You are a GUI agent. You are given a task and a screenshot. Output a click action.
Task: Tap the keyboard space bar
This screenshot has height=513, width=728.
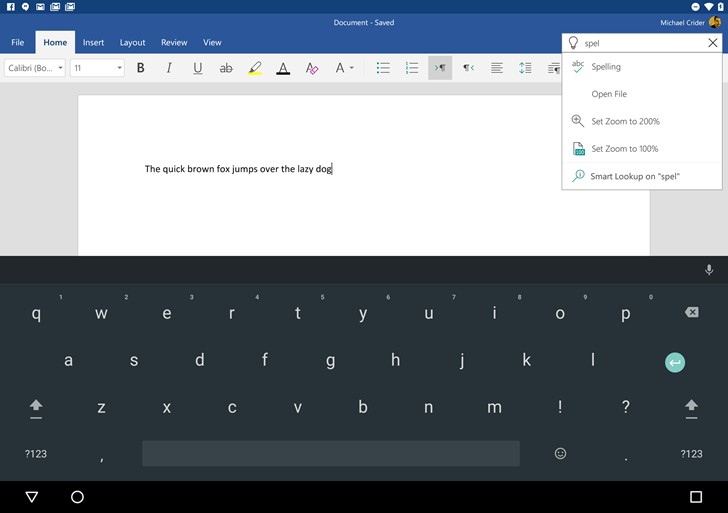[331, 454]
